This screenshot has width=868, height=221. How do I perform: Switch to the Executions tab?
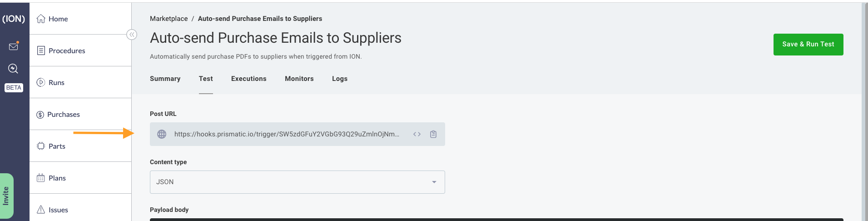coord(248,79)
